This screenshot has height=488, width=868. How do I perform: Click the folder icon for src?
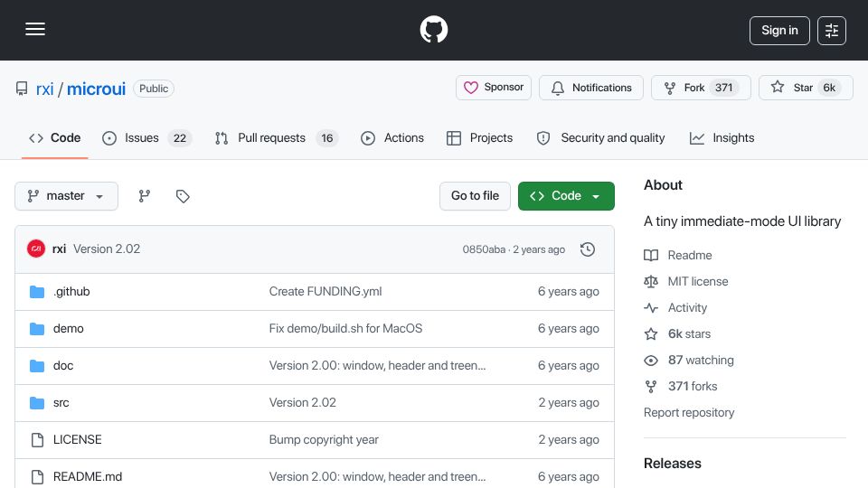click(37, 403)
